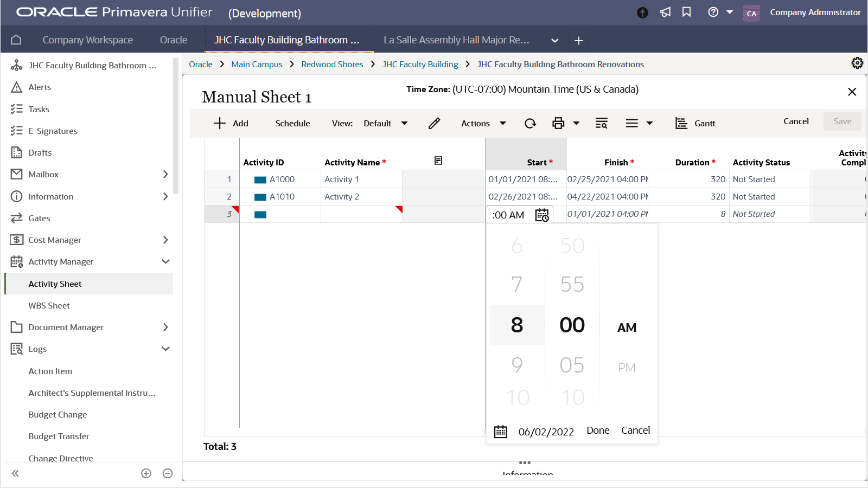The image size is (868, 488).
Task: Add a new tab with plus button
Action: tap(579, 40)
